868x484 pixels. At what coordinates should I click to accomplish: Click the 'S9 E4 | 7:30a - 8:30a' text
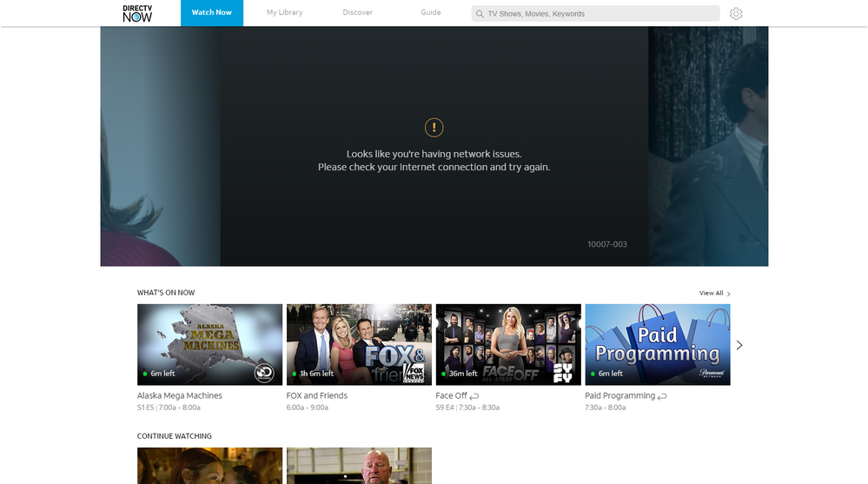tap(467, 408)
